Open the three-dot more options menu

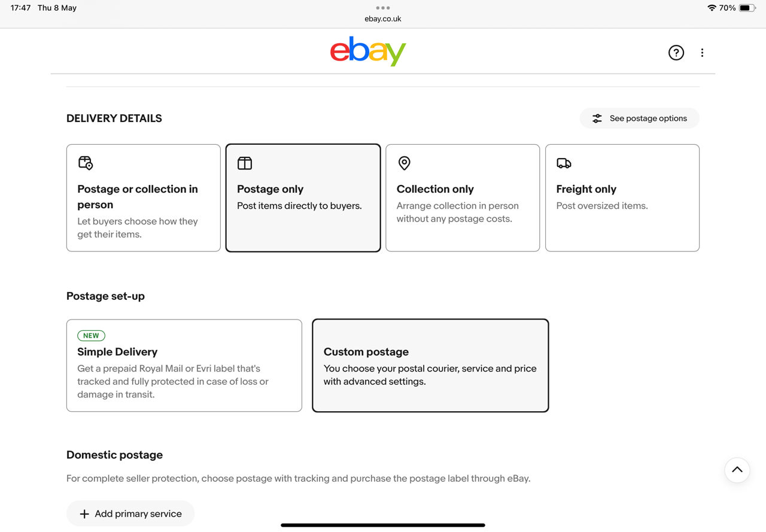[702, 53]
